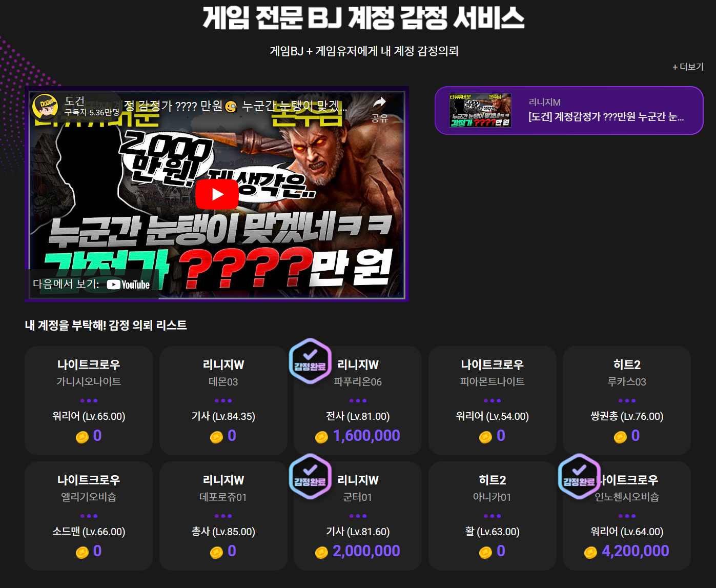Open the 피아몬트나이트 card
Image resolution: width=716 pixels, height=588 pixels.
493,400
